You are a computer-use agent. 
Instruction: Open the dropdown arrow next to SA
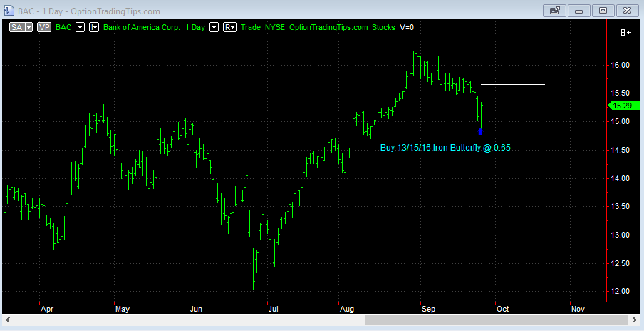28,27
